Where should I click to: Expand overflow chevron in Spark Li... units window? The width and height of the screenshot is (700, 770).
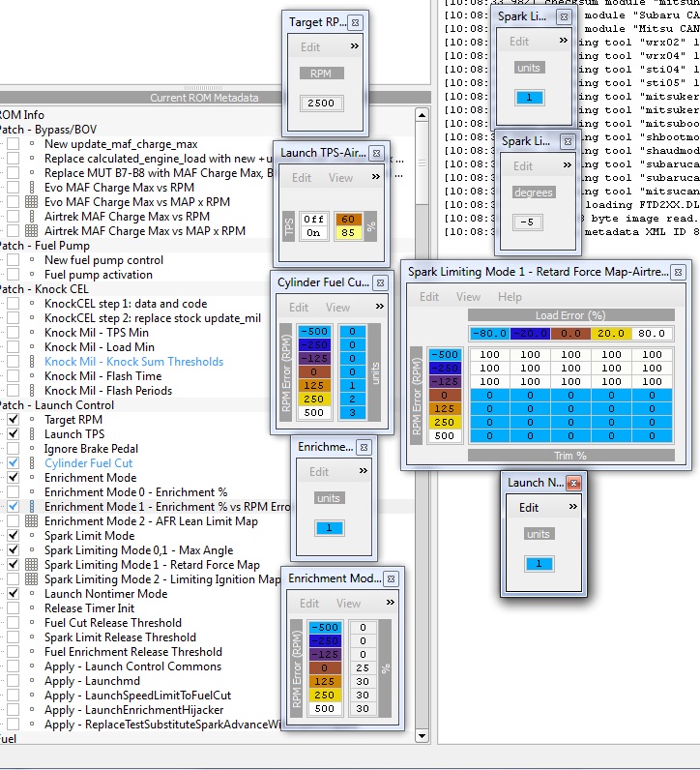tap(564, 41)
